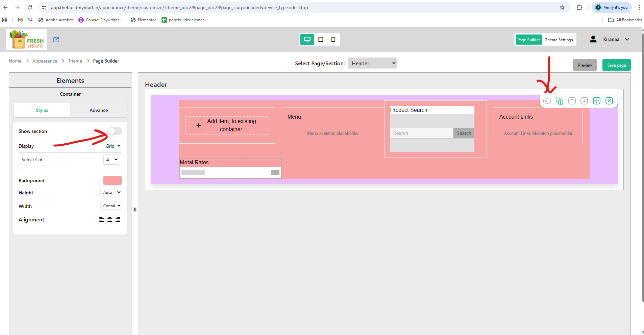644x335 pixels.
Task: Open the Background color swatch
Action: [x=113, y=181]
